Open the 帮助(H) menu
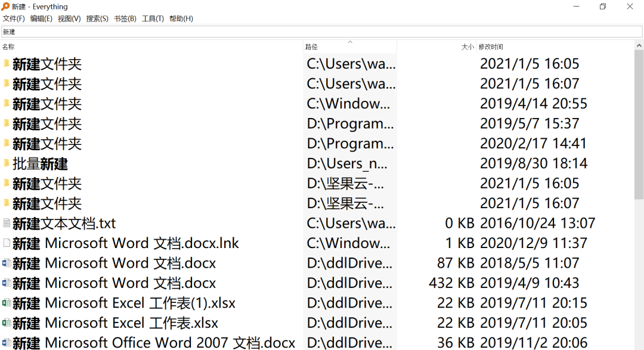Viewport: 644px width, 350px height. 181,18
